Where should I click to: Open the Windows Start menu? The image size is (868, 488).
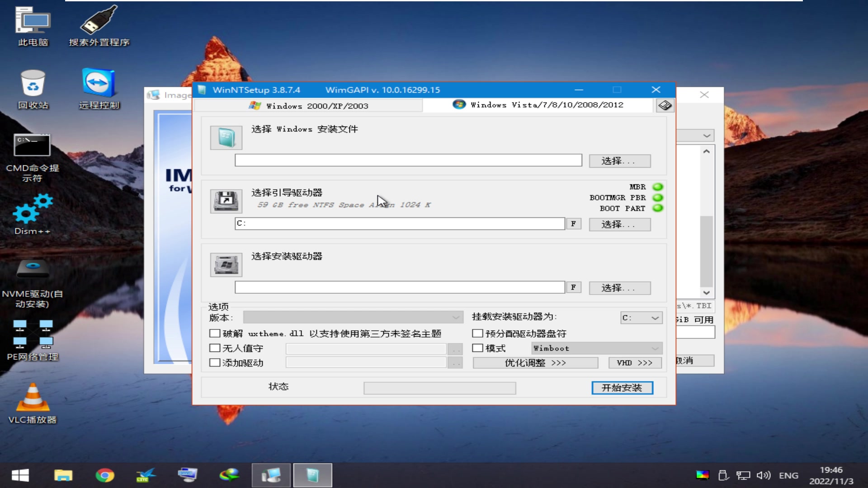20,475
